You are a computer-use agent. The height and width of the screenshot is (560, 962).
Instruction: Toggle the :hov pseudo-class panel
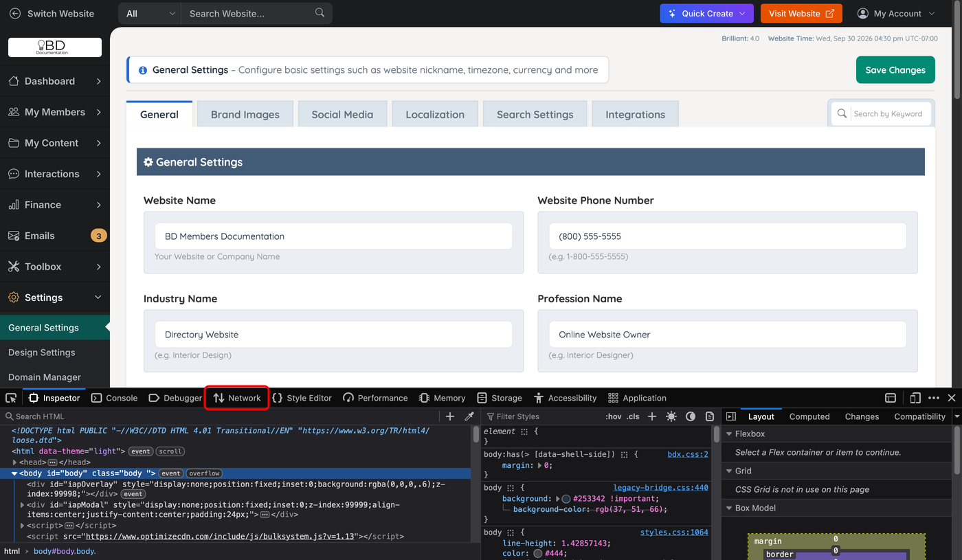click(614, 416)
